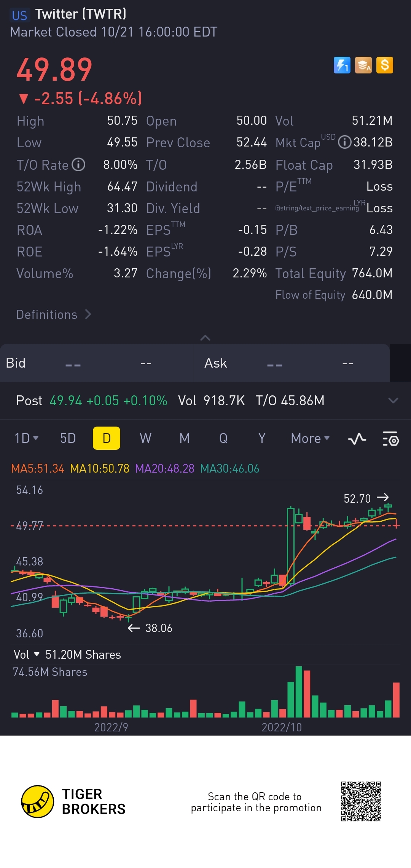This screenshot has width=411, height=868.
Task: Switch to monthly M chart
Action: coord(185,438)
